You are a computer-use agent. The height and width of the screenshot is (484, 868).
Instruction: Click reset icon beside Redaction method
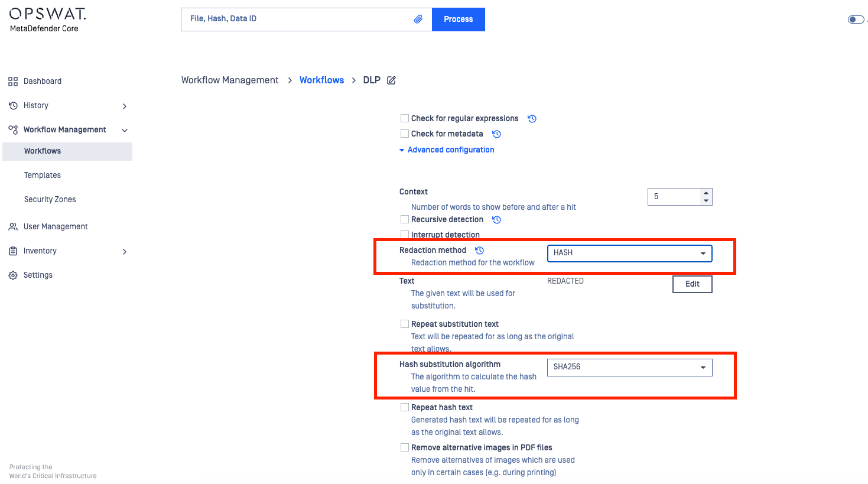click(479, 251)
